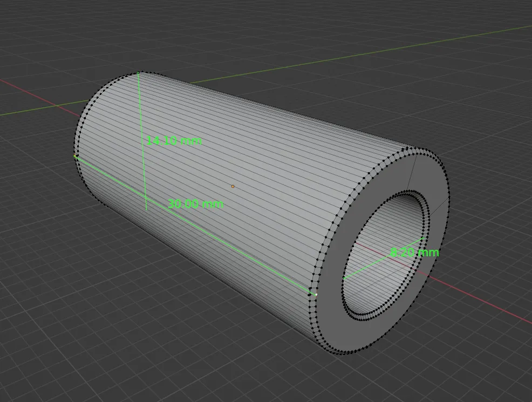This screenshot has width=532, height=402.
Task: Select the 30.00 mm measurement label
Action: point(196,204)
